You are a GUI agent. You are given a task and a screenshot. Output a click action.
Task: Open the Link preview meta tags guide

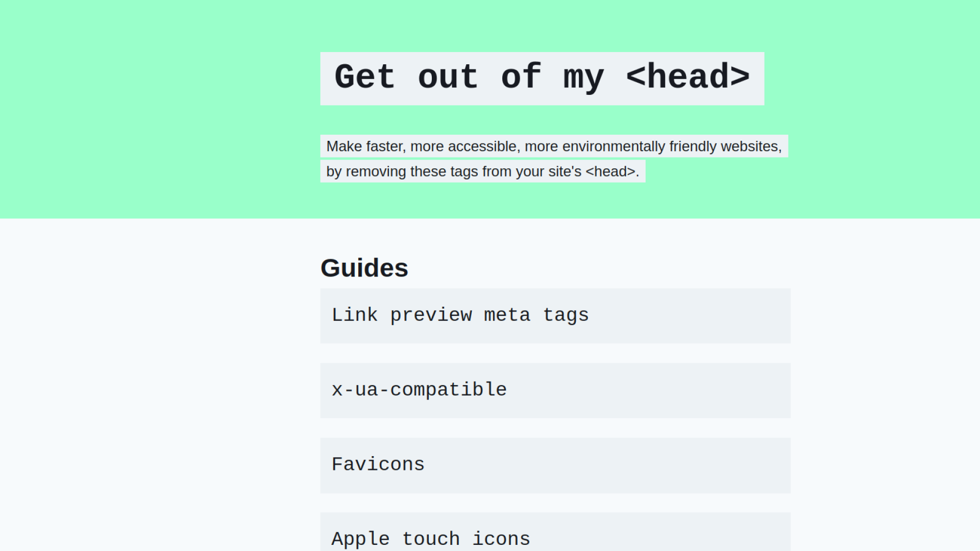[459, 315]
